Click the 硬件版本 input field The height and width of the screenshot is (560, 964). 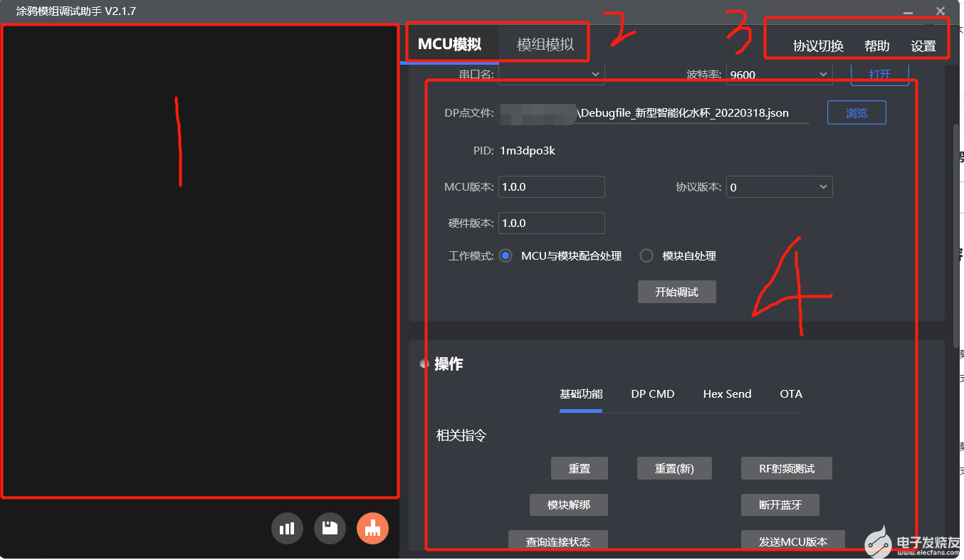point(552,223)
